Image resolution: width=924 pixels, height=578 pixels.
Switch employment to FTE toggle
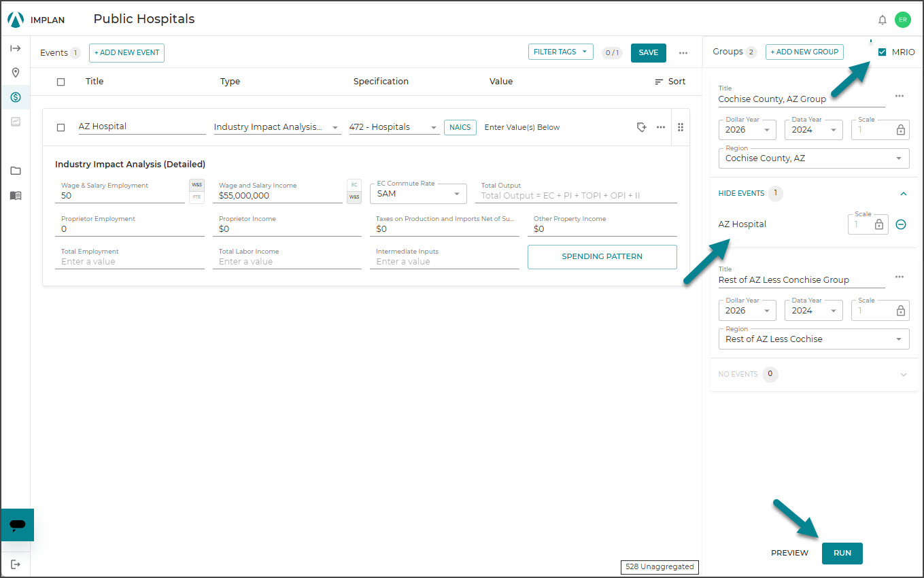196,197
